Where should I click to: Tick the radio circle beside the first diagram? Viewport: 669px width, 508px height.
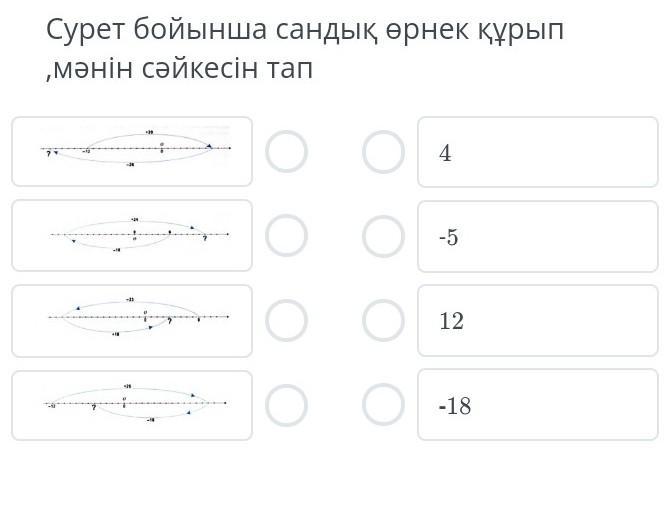pos(286,151)
